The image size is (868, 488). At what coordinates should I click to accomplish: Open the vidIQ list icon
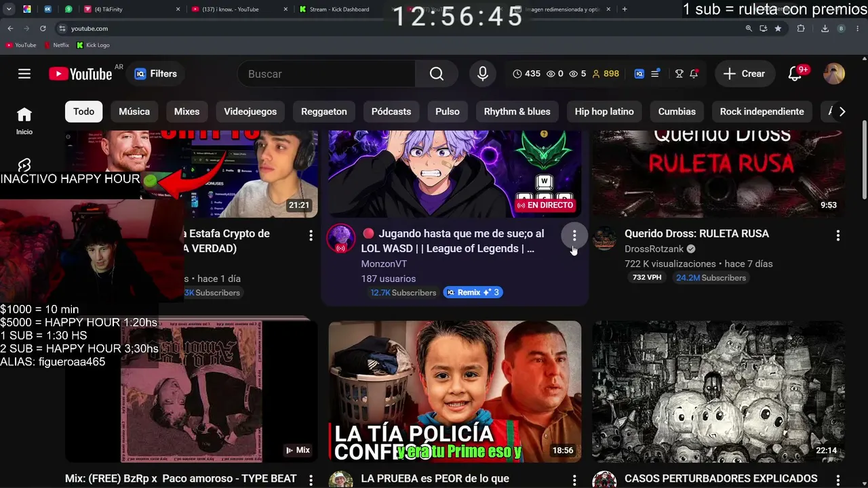655,74
